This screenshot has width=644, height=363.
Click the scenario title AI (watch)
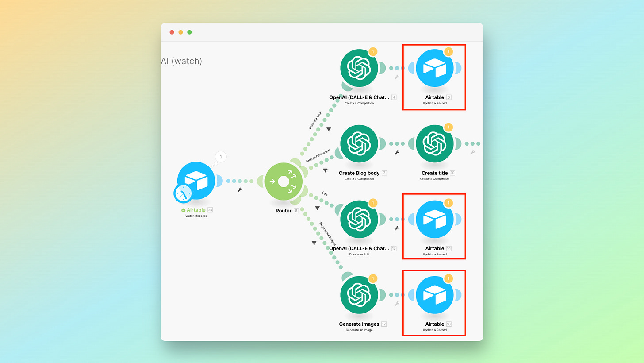click(181, 61)
